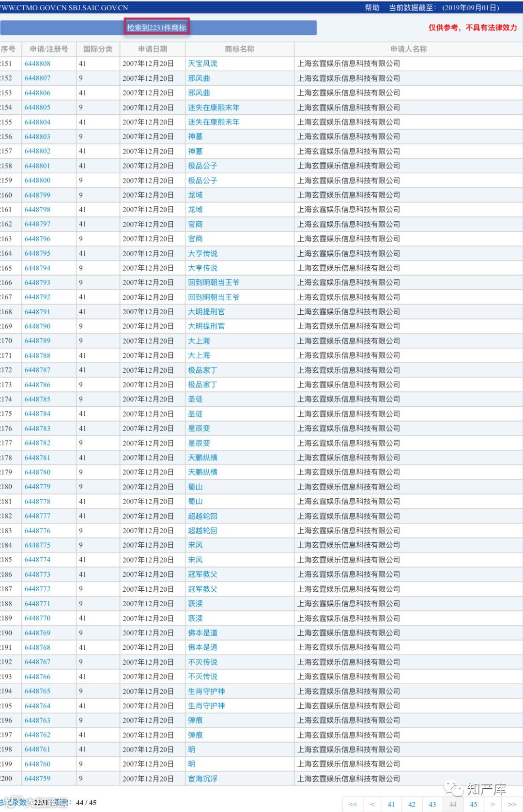Select current page 44 in pagination

pyautogui.click(x=453, y=804)
